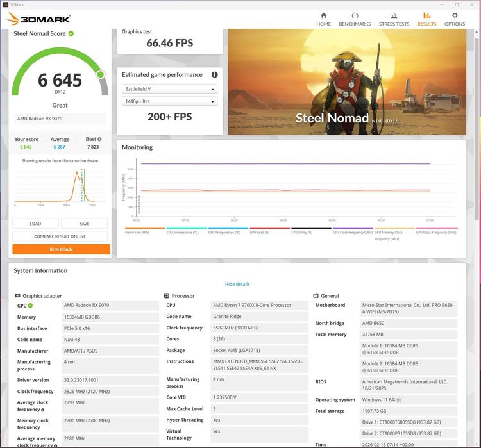Open the BENCHMARKS section
481x448 pixels.
click(x=355, y=19)
